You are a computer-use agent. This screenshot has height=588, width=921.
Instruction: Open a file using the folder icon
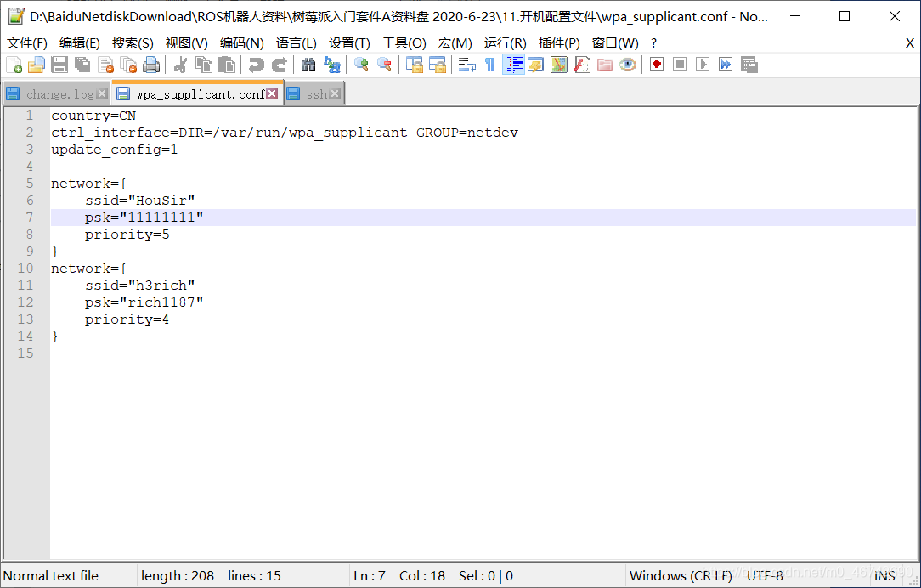[x=37, y=65]
